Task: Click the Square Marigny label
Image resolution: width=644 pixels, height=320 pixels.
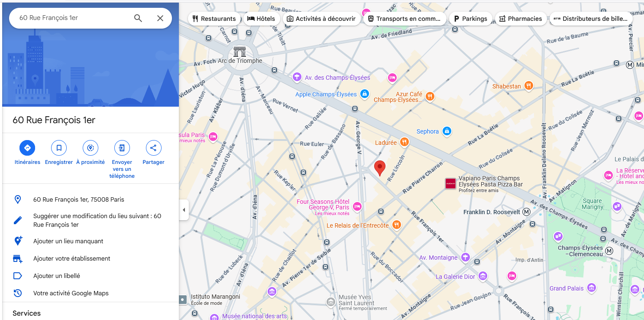Action: pyautogui.click(x=592, y=204)
